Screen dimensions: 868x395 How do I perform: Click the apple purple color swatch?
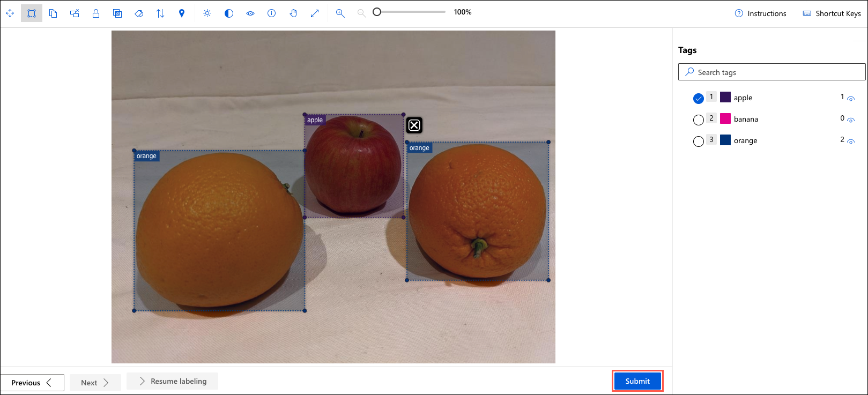coord(725,97)
